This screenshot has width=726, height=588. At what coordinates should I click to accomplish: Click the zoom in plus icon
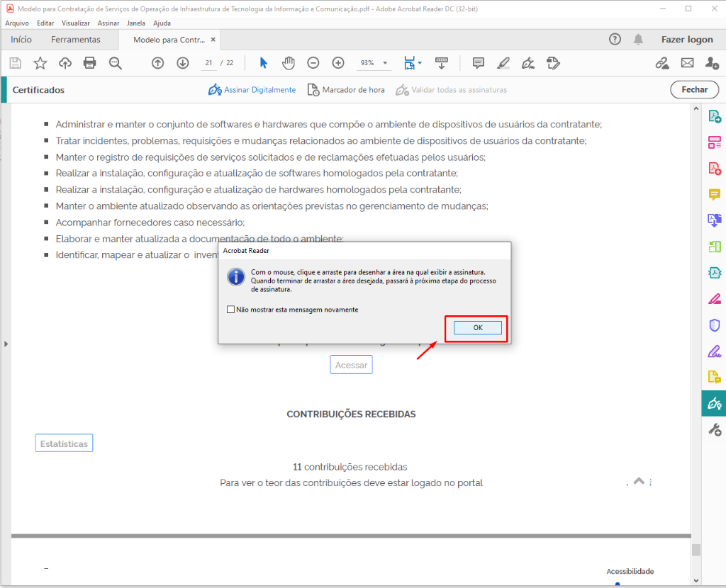point(338,63)
